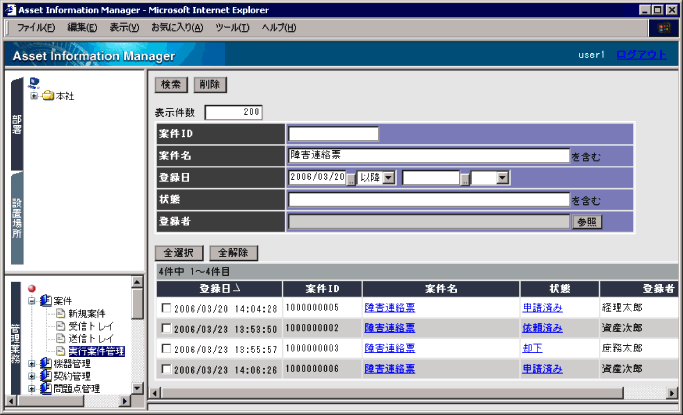Check the row for 案件ID 1000000003
683x415 pixels.
pyautogui.click(x=166, y=348)
